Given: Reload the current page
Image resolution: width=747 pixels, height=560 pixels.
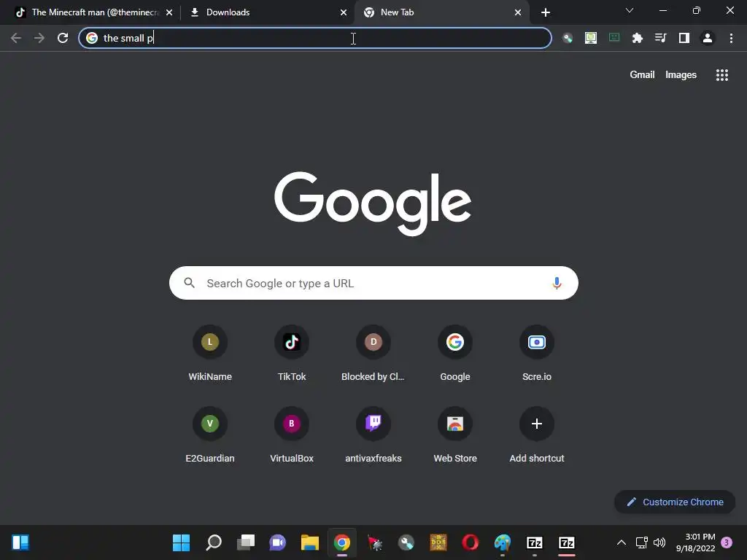Looking at the screenshot, I should pos(63,38).
